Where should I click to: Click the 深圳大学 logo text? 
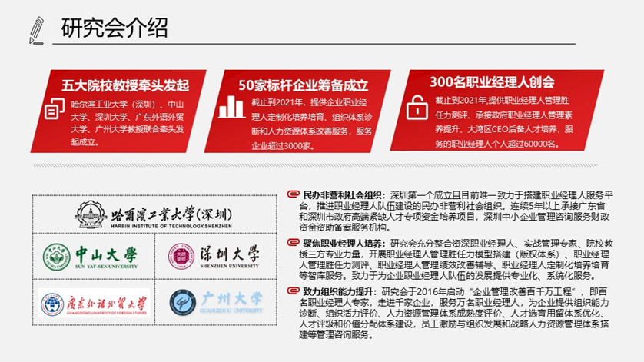230,254
